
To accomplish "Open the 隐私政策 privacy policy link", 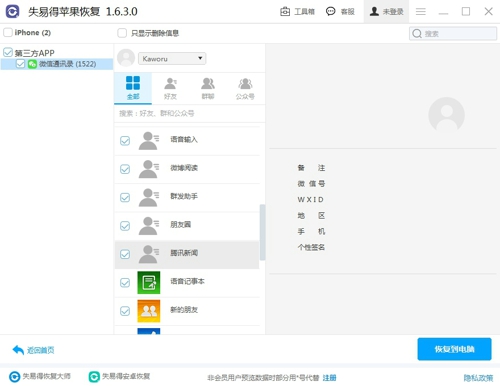I will click(x=478, y=378).
